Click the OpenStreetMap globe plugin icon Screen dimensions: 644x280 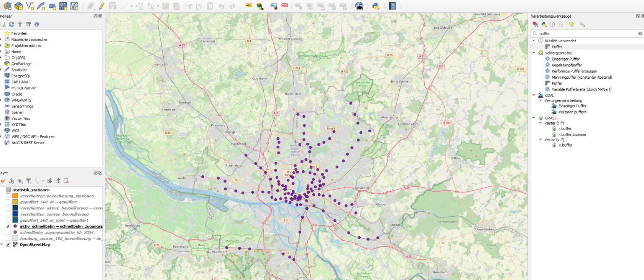point(359,6)
